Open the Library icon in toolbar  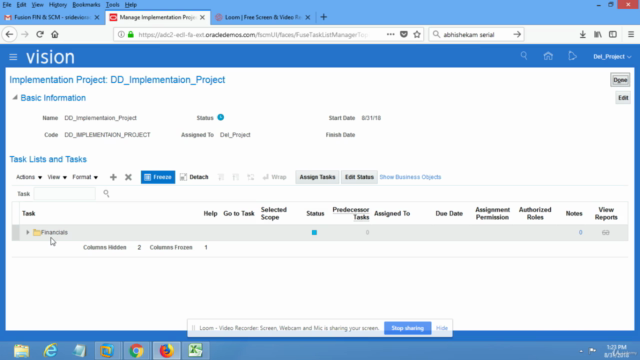(598, 35)
